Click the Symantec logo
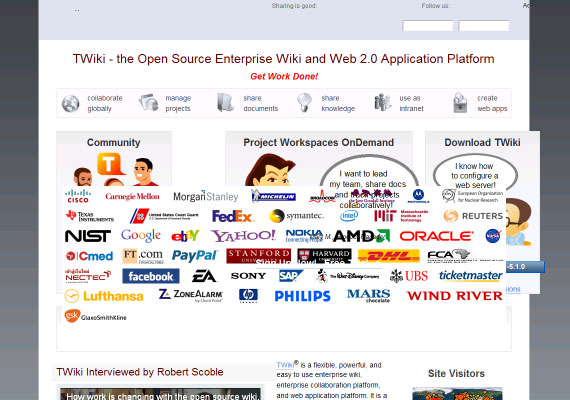This screenshot has height=400, width=570. point(296,216)
